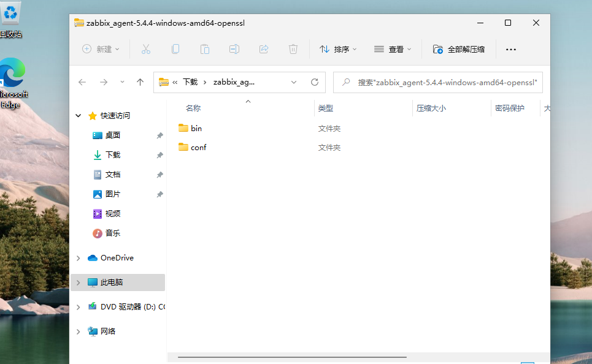Sort by 类型 column header
The height and width of the screenshot is (364, 592).
(x=326, y=108)
